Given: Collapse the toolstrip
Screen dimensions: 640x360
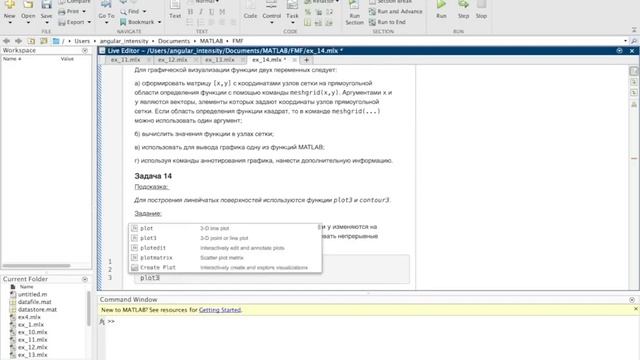Looking at the screenshot, I should point(634,30).
